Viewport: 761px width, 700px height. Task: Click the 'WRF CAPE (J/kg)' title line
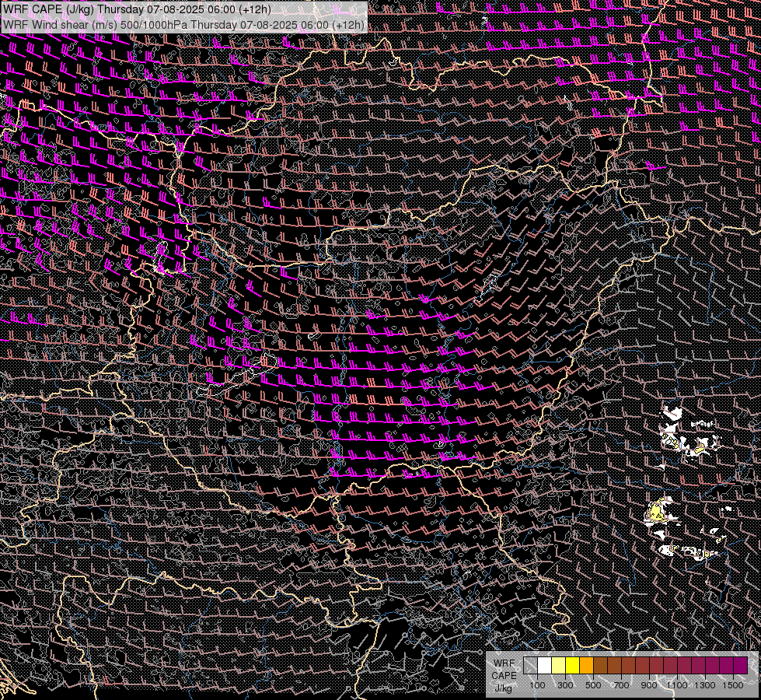(x=137, y=9)
